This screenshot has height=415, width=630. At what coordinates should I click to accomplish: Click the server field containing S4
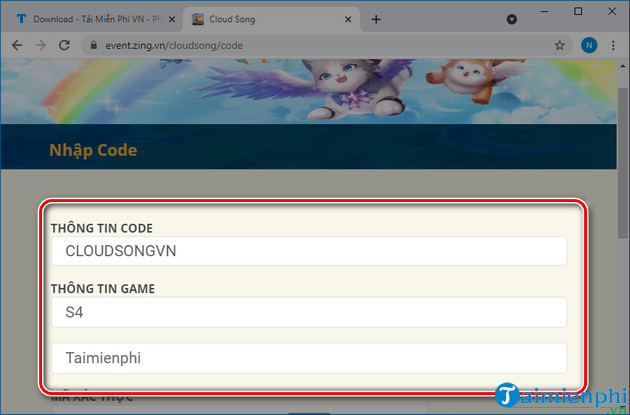pos(309,312)
